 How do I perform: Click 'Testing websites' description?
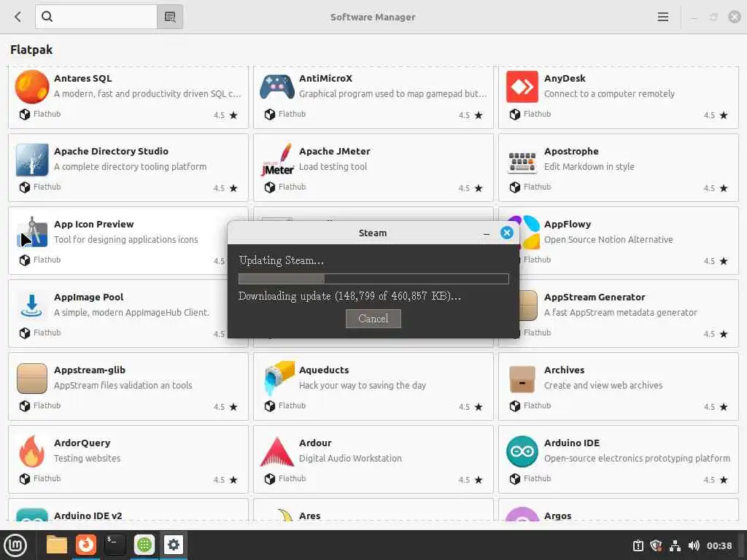[x=88, y=458]
